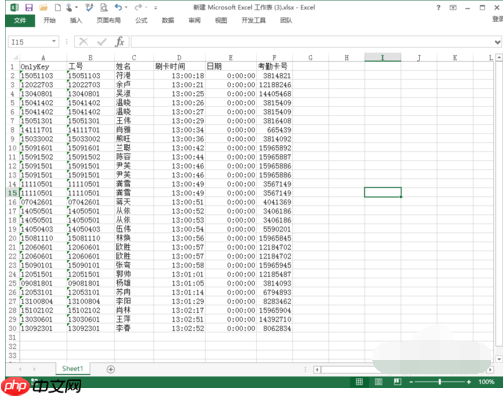Undo the last action
This screenshot has width=503, height=396.
pos(118,7)
